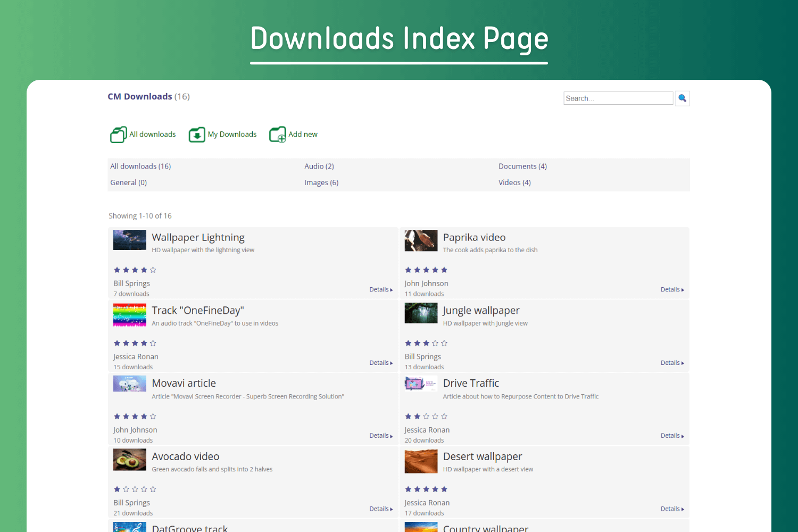Click author Bill Springs under Wallpaper Lightning

coord(131,284)
